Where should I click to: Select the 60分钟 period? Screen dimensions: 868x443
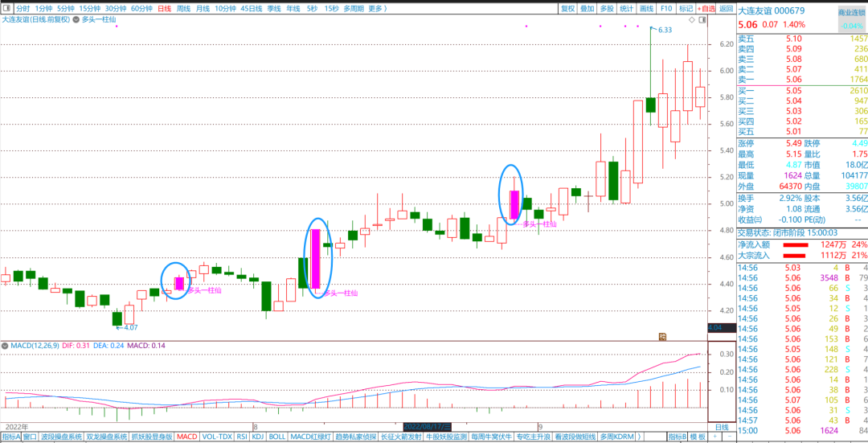click(141, 8)
